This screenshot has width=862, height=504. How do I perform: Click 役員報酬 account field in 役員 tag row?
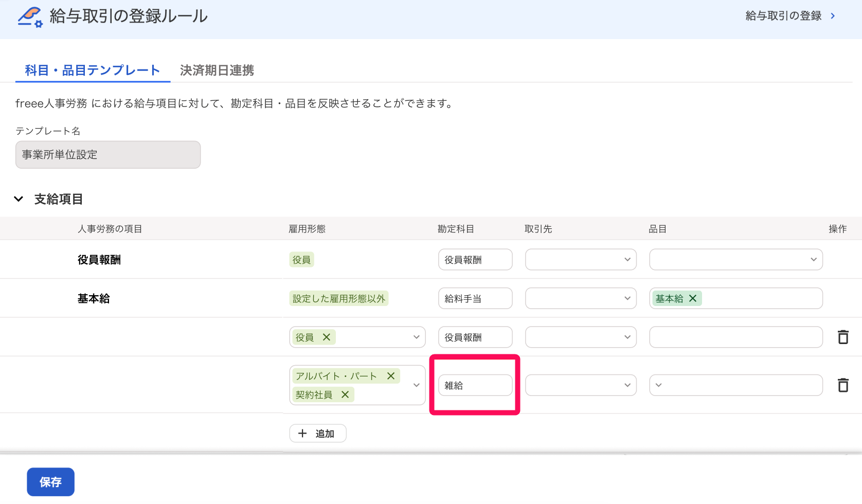[475, 337]
